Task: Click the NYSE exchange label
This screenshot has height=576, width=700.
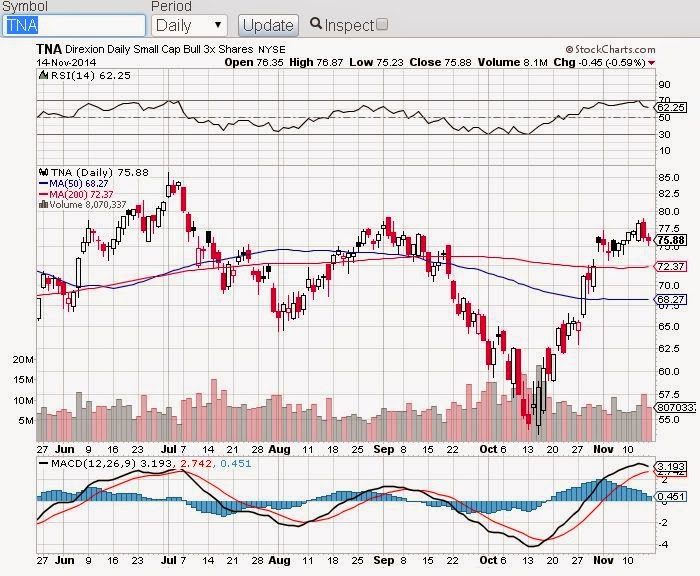Action: click(272, 50)
